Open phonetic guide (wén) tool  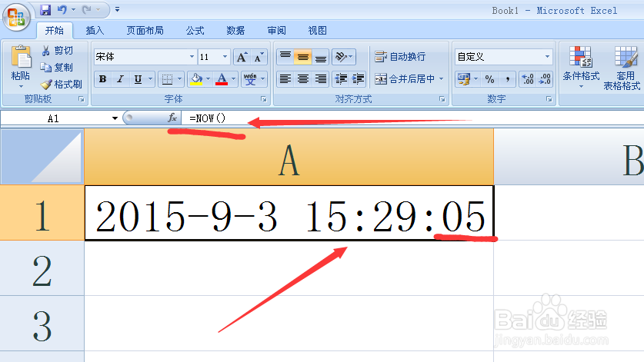tap(250, 79)
